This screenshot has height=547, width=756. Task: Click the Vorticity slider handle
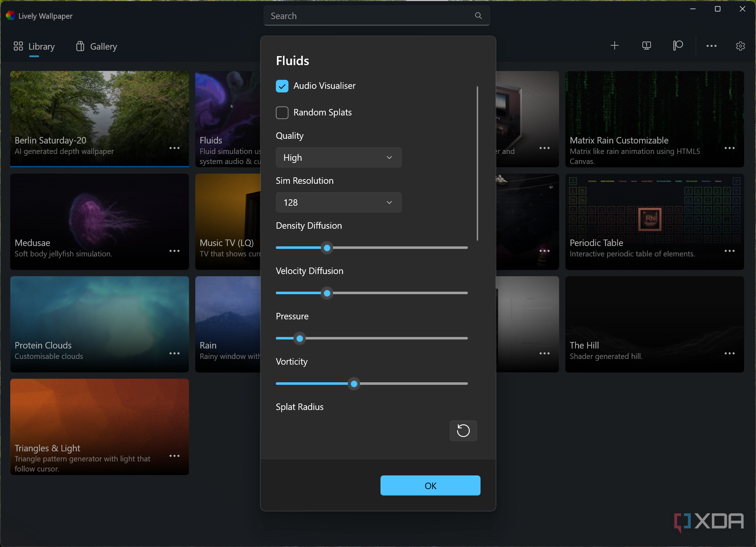tap(354, 384)
